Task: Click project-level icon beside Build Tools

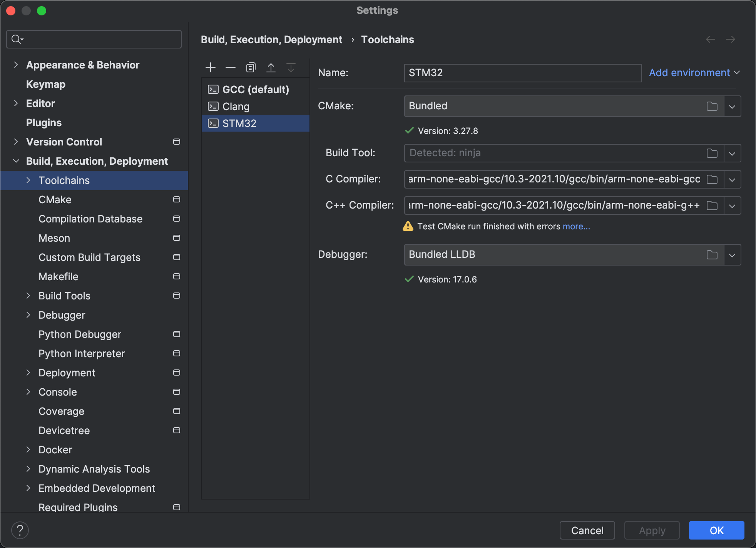Action: (177, 296)
